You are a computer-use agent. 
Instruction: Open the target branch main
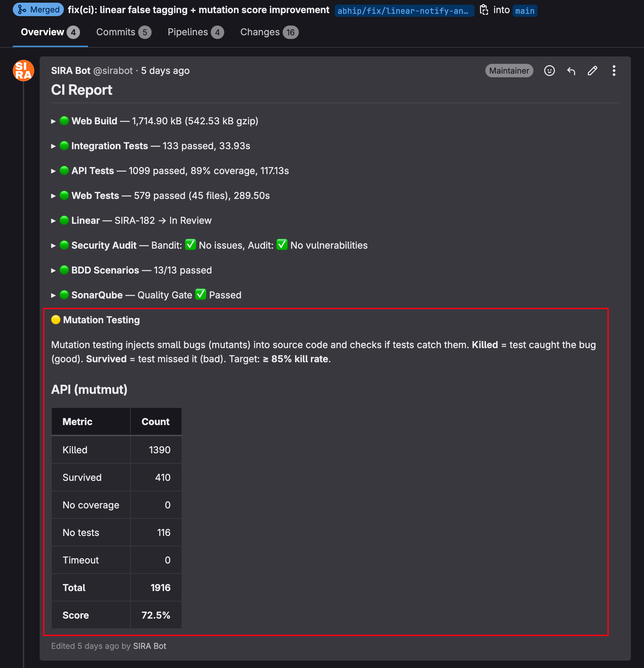click(524, 10)
